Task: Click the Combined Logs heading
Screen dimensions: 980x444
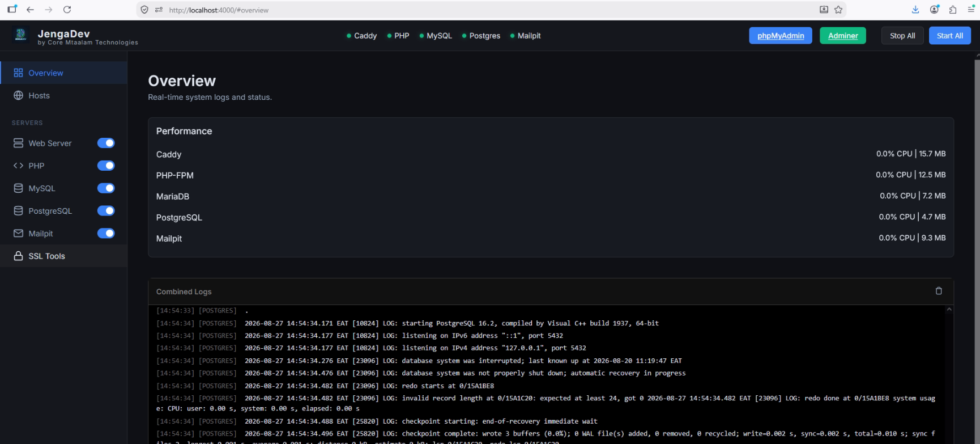Action: pyautogui.click(x=184, y=291)
